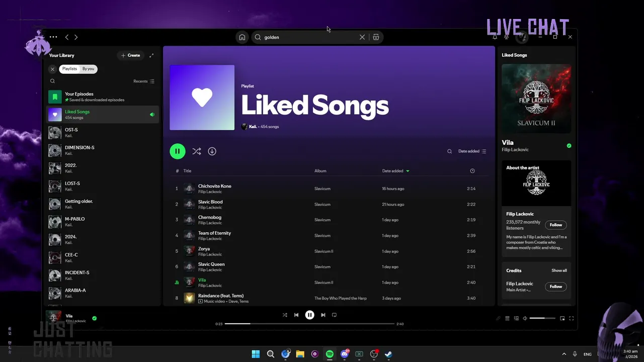Select the Raindance (feat. Tems) track
The image size is (644, 362).
click(x=329, y=298)
